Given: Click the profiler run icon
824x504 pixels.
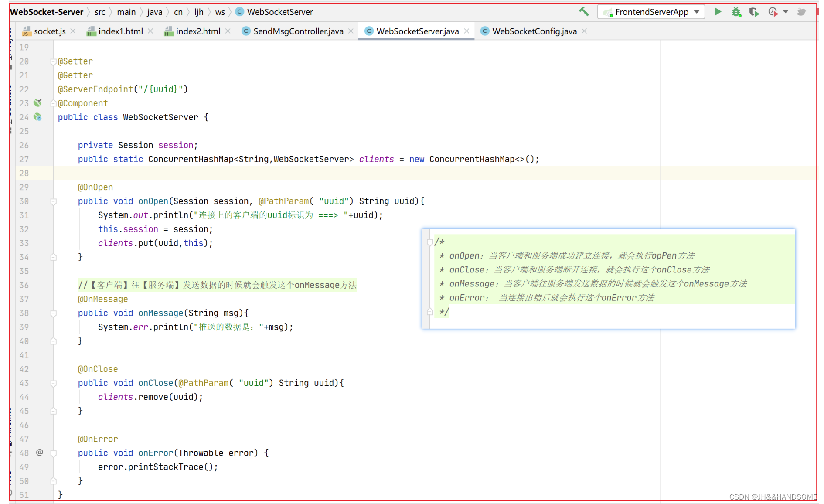Looking at the screenshot, I should coord(773,12).
